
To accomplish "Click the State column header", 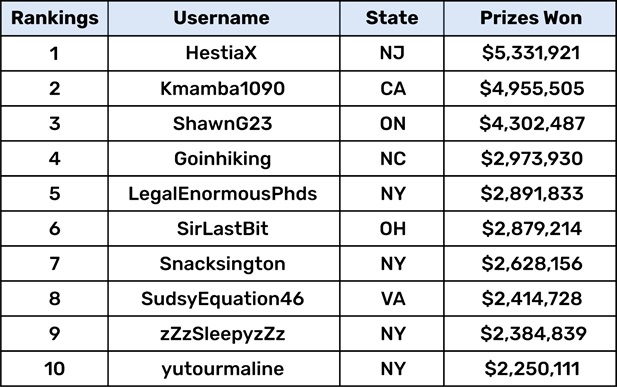I will click(x=392, y=18).
